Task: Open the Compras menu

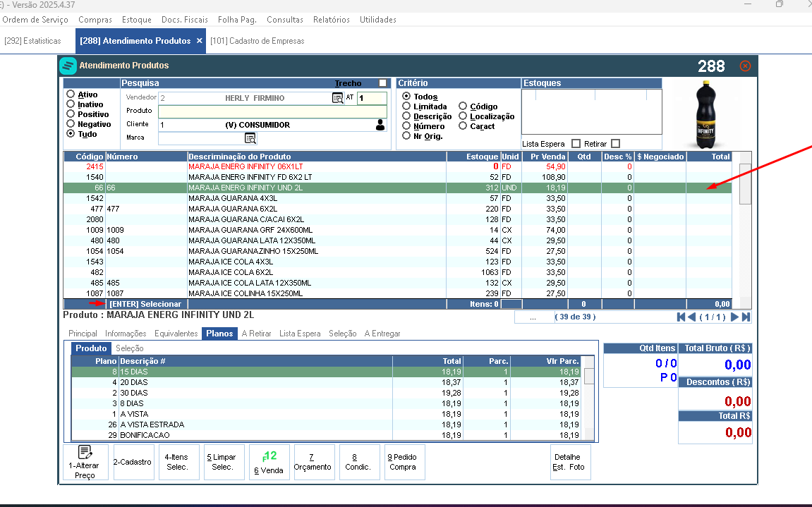Action: click(x=95, y=20)
